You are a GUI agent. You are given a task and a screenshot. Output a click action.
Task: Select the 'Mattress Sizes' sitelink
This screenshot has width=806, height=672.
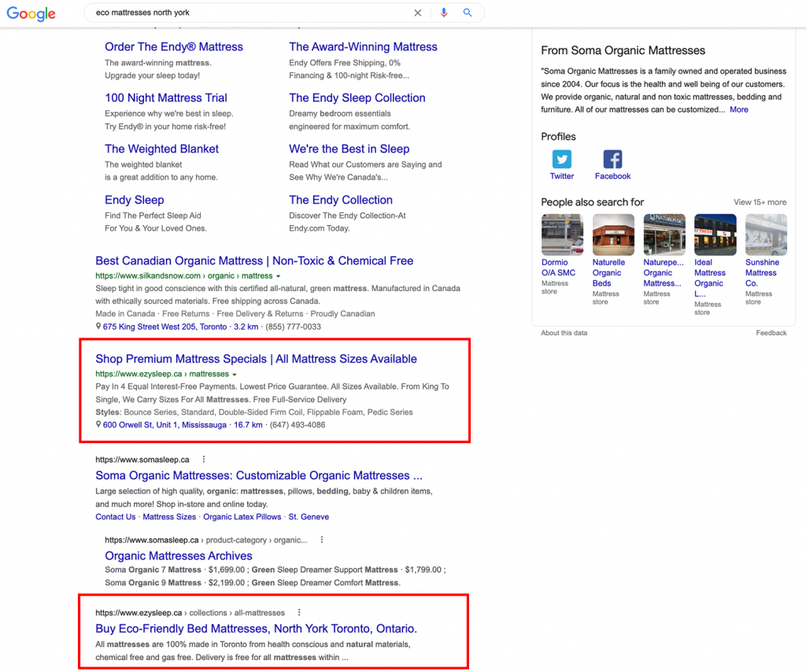168,517
